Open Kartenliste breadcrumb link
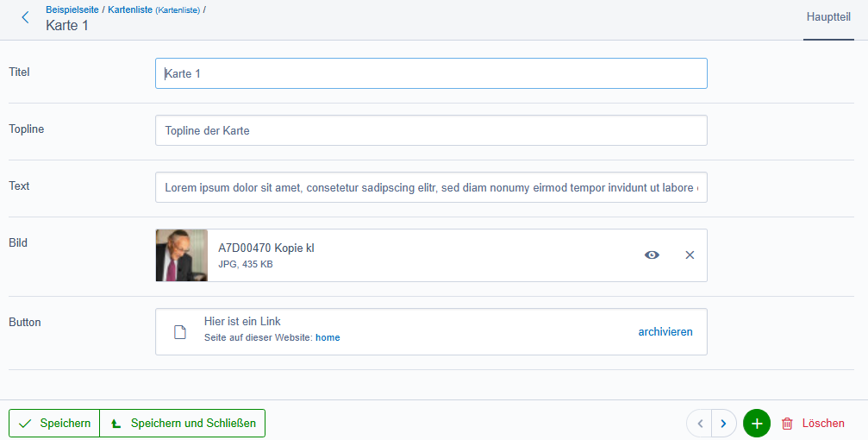The image size is (868, 440). click(129, 9)
